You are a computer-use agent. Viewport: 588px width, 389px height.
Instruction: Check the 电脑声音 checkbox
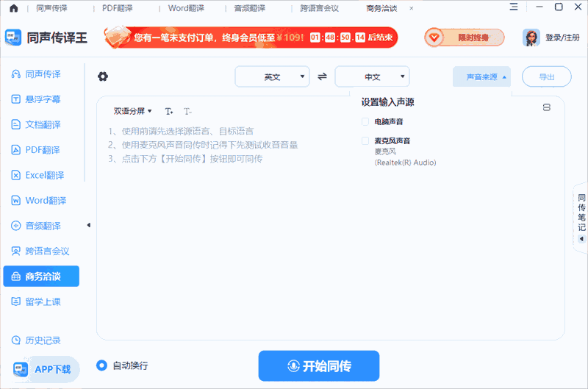pos(365,121)
